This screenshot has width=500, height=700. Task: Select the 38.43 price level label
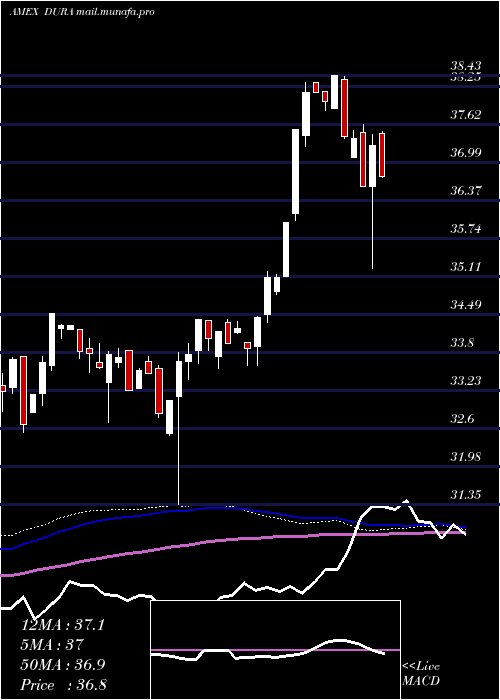(466, 66)
